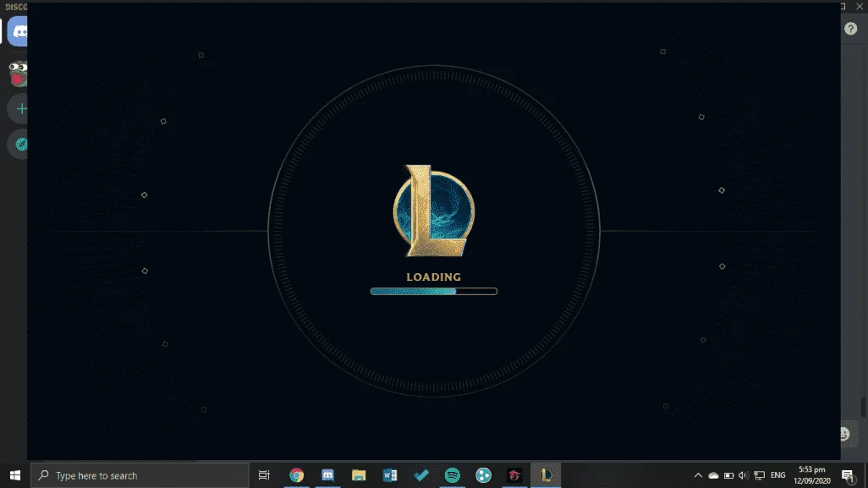Click the Discord window's vertical scrollbar thumb
The width and height of the screenshot is (868, 488).
tap(862, 407)
